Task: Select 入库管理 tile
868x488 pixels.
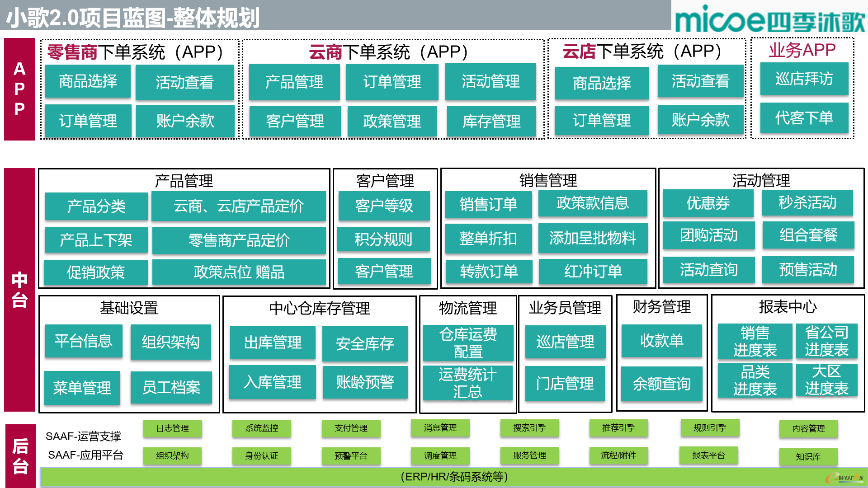Action: point(272,382)
